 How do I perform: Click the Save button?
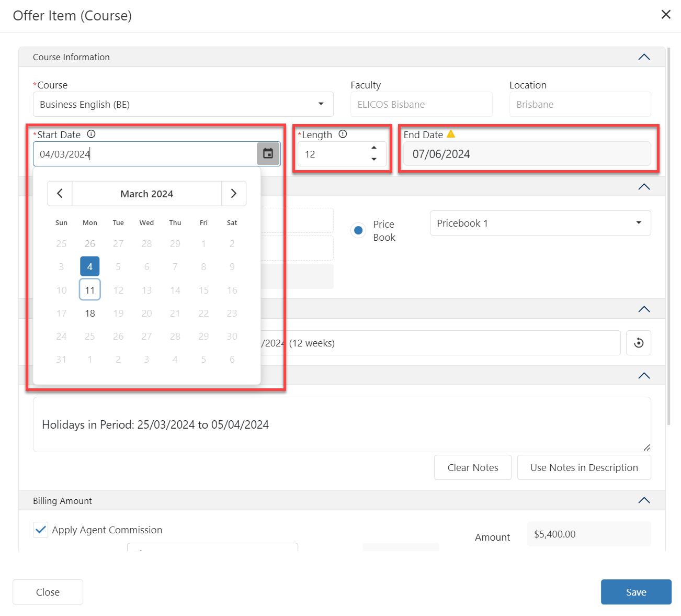pos(635,592)
